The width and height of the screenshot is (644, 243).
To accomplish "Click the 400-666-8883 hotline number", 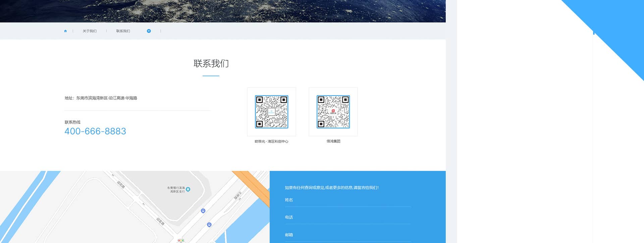I will [x=95, y=131].
